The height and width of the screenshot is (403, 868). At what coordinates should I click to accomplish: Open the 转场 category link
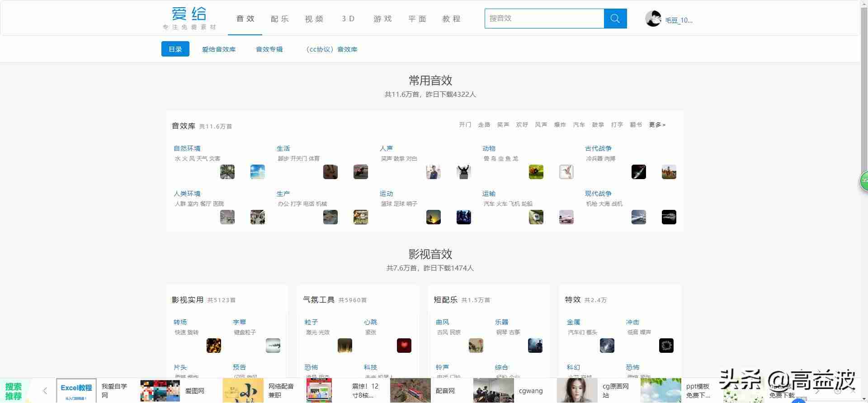pos(180,322)
